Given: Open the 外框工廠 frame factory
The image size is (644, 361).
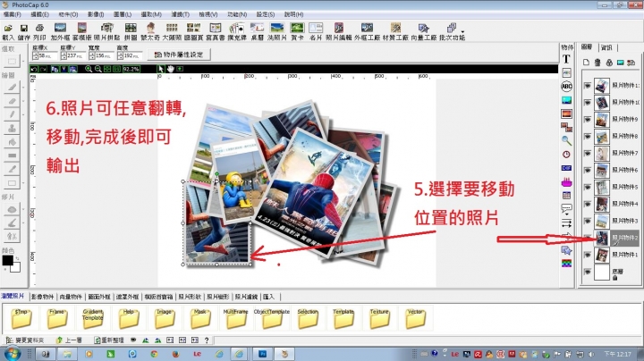Looking at the screenshot, I should coord(368,31).
